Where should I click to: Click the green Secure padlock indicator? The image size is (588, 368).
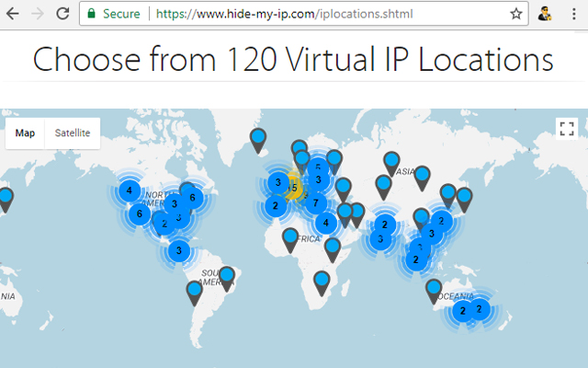click(115, 14)
